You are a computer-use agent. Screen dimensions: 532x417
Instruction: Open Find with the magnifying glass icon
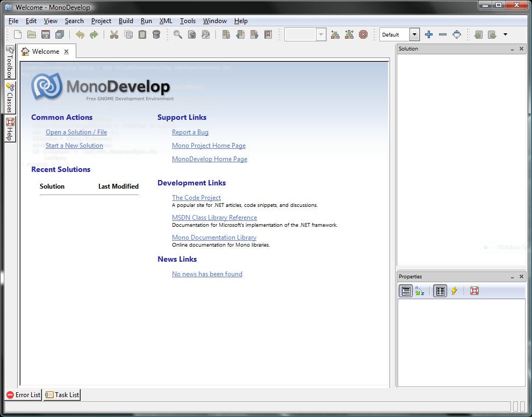click(x=178, y=34)
